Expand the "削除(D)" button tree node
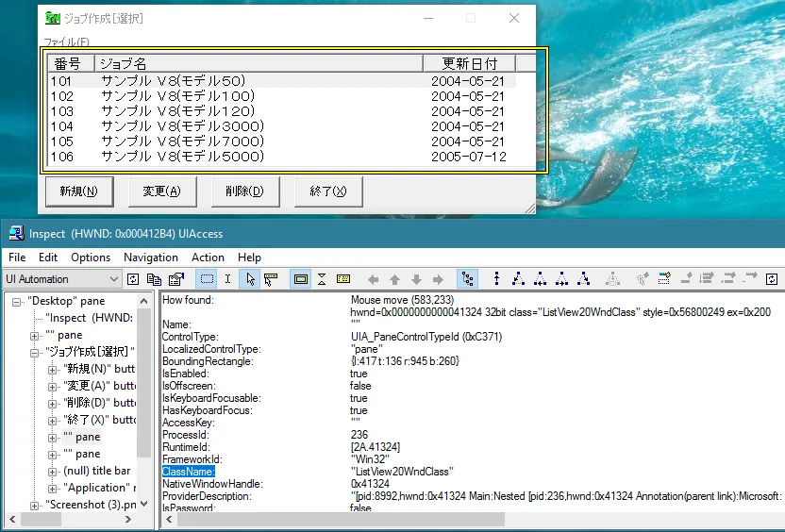The height and width of the screenshot is (532, 785). (52, 404)
